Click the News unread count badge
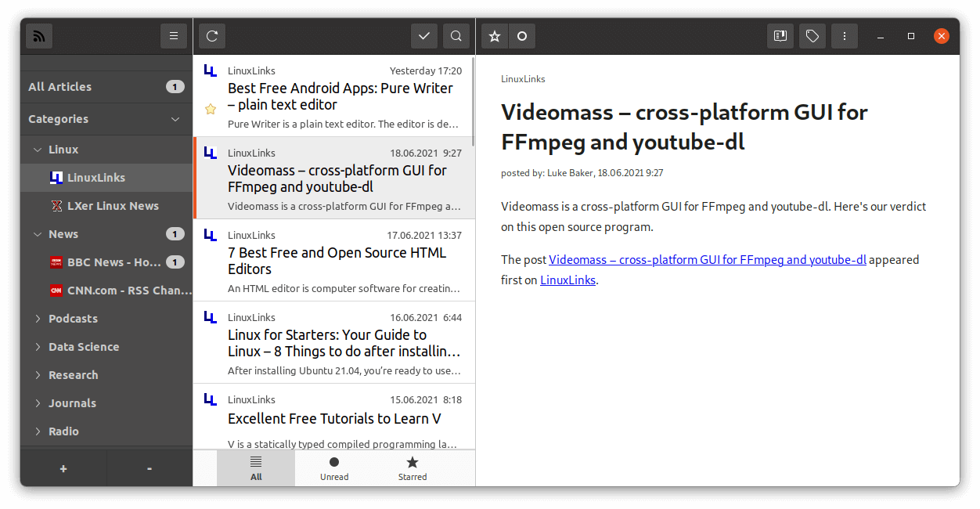The width and height of the screenshot is (980, 509). pyautogui.click(x=175, y=234)
